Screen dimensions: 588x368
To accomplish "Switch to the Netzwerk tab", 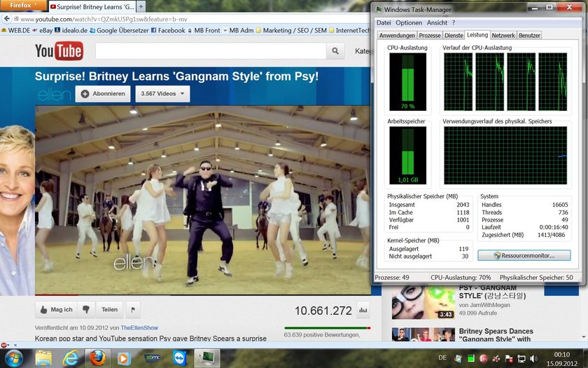I will click(503, 35).
